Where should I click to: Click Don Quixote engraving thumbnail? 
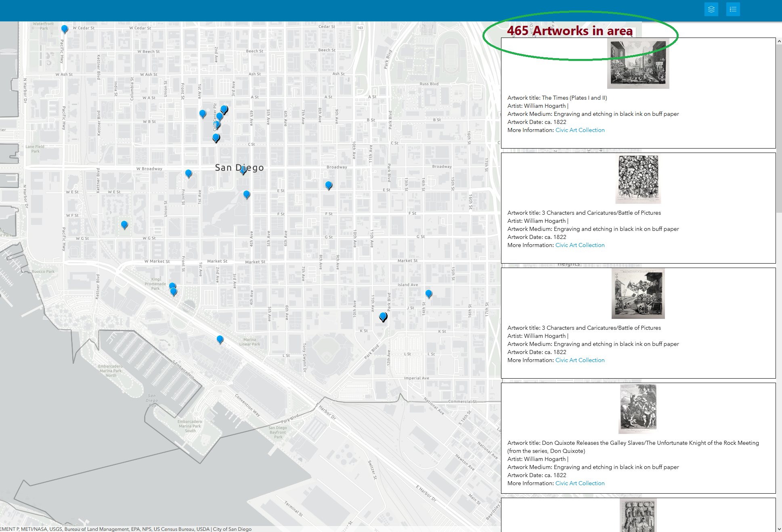coord(638,408)
